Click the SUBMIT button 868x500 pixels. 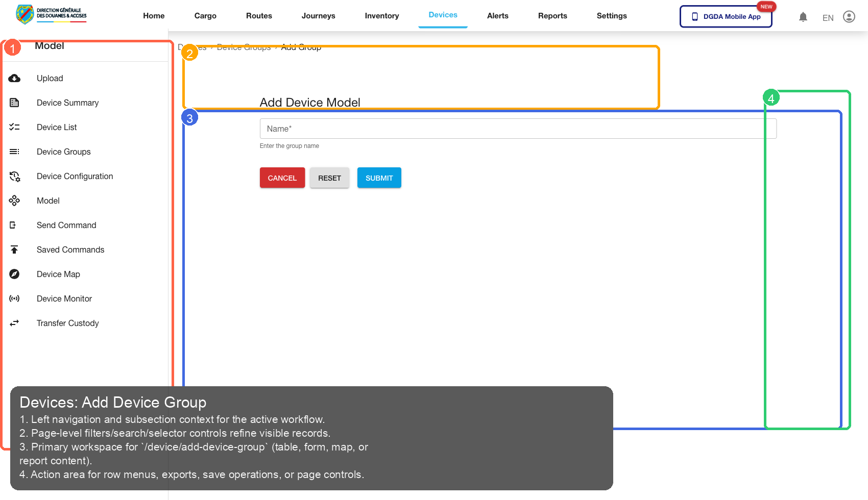(x=379, y=178)
